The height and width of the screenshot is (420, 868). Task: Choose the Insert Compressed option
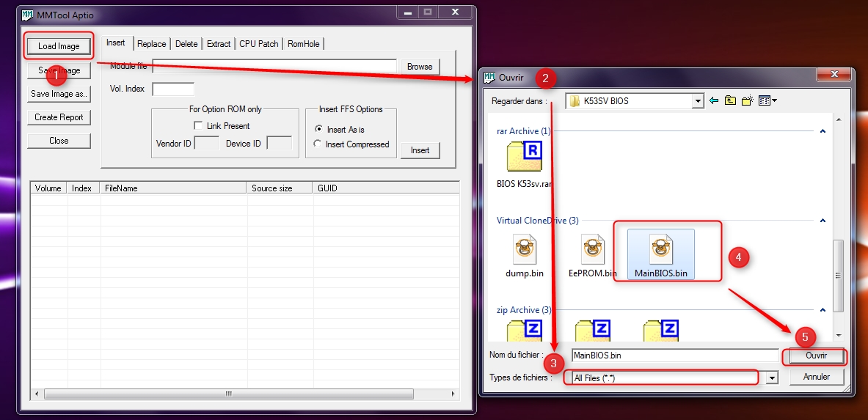point(318,144)
